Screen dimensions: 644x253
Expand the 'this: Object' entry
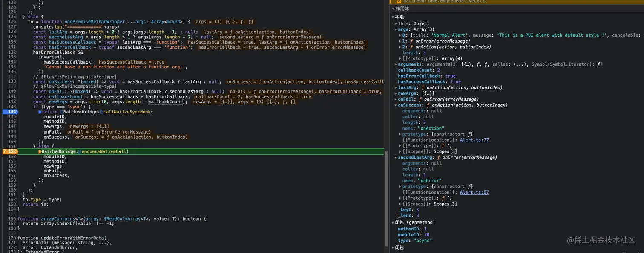(396, 23)
